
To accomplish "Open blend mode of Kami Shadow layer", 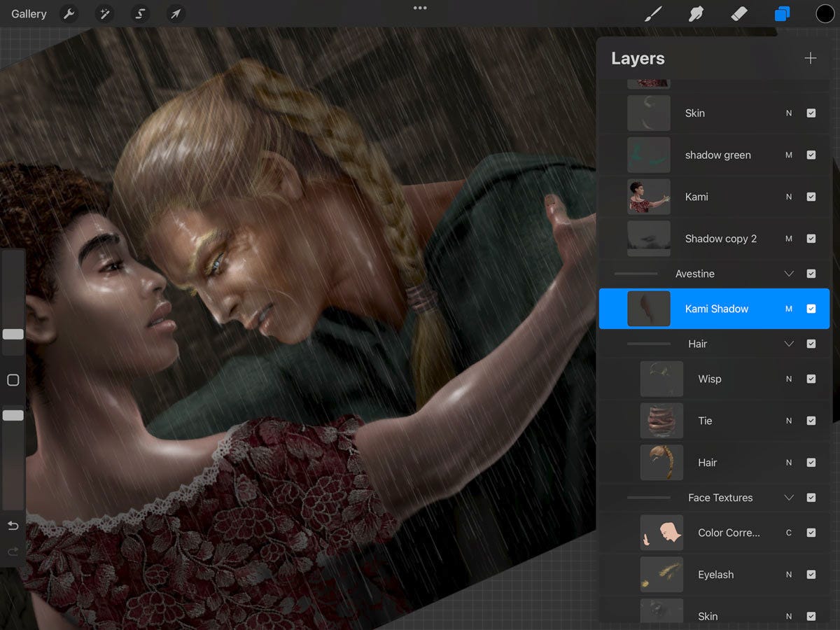I will [789, 309].
